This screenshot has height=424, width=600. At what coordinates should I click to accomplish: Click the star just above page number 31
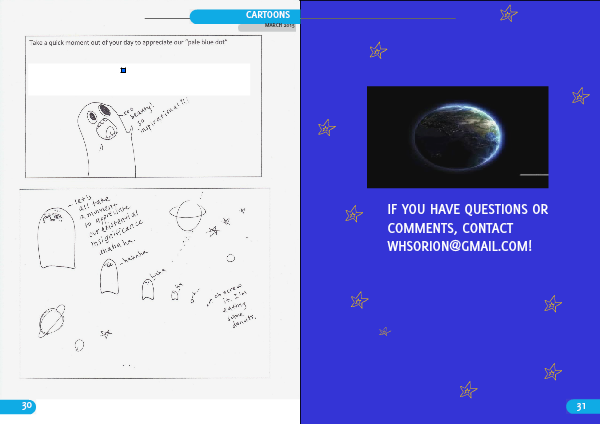click(552, 372)
